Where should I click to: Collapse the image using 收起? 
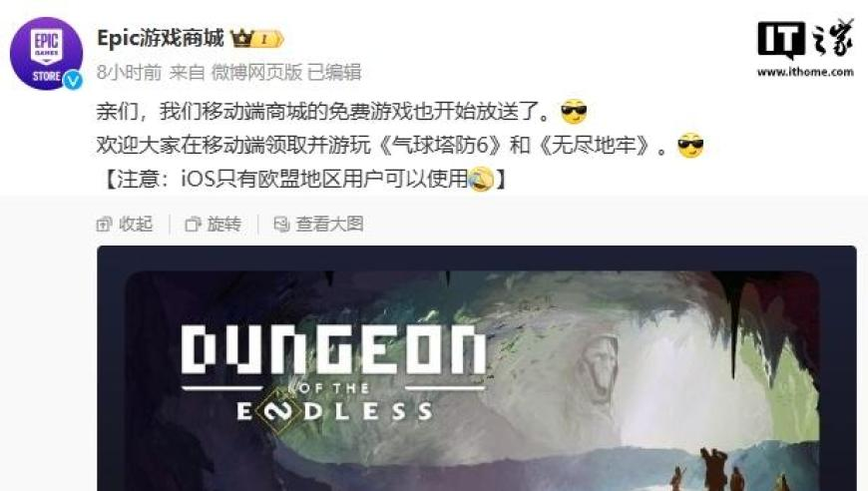pos(125,225)
